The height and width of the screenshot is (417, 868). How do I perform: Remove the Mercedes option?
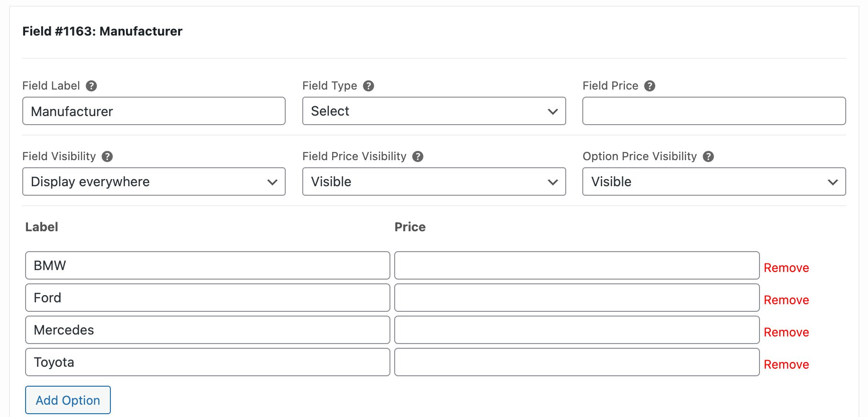(786, 332)
